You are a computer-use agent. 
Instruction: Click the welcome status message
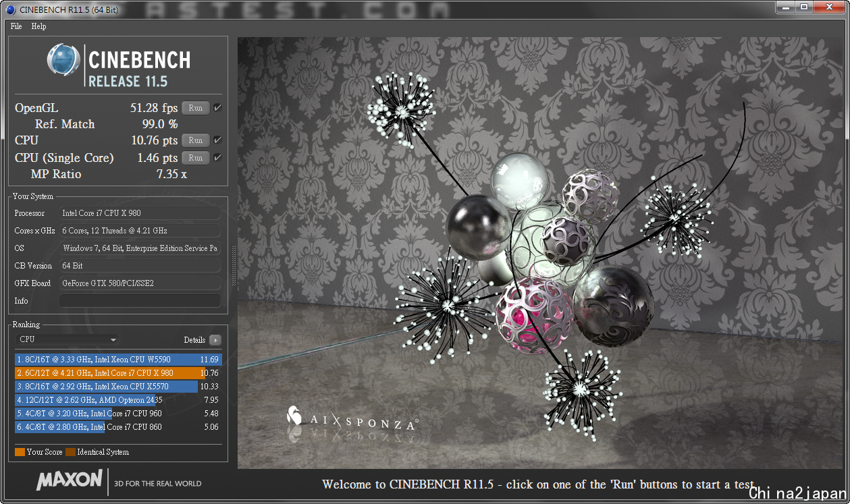pos(538,484)
